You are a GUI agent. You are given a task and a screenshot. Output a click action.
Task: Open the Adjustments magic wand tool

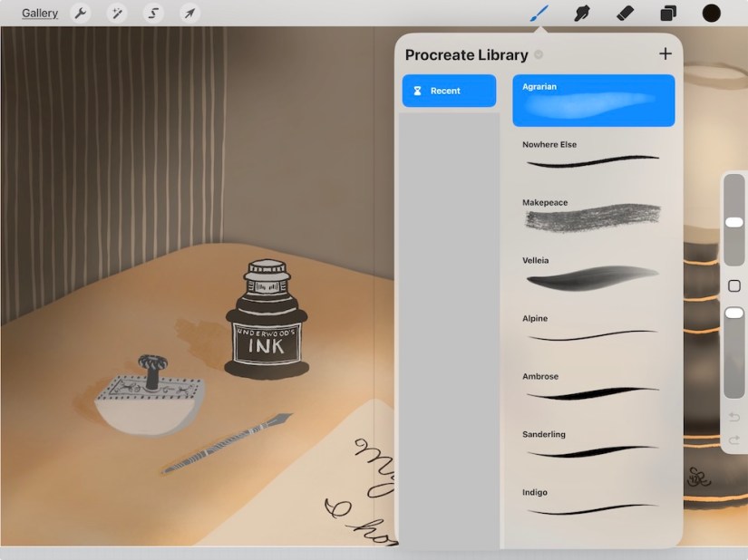point(116,13)
